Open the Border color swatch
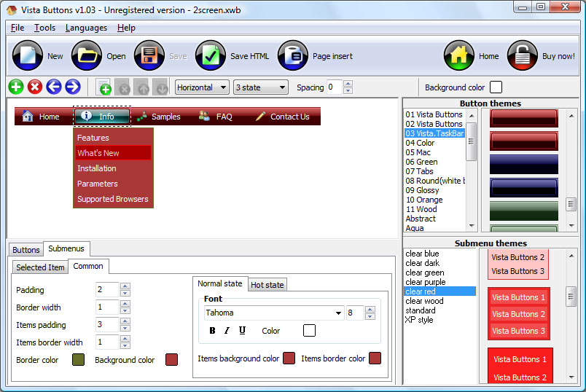The image size is (586, 392). (78, 359)
